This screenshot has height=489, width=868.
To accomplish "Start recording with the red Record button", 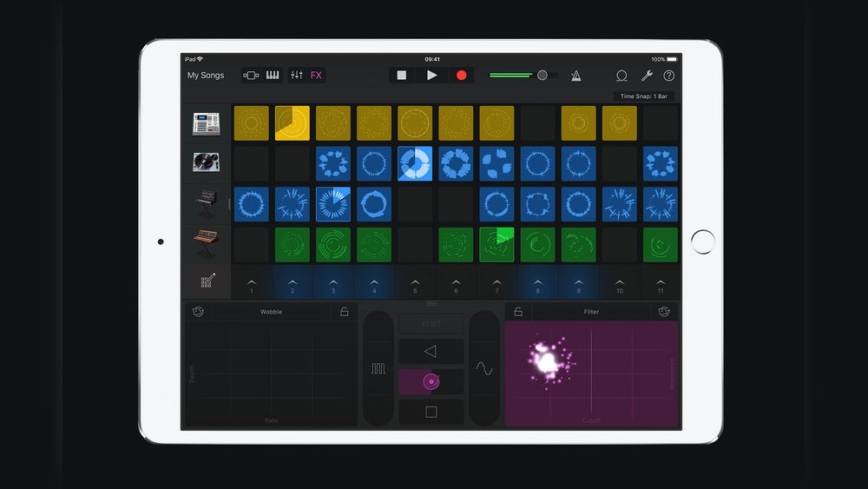I will pyautogui.click(x=461, y=76).
